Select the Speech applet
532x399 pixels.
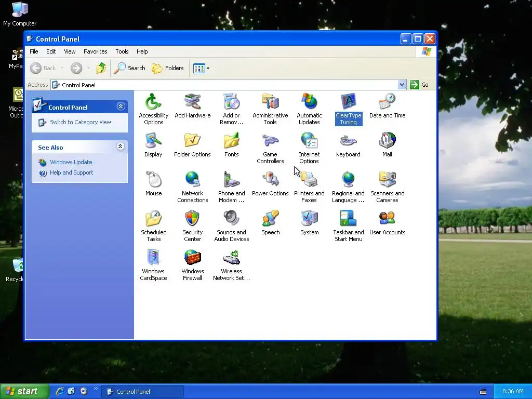(270, 222)
